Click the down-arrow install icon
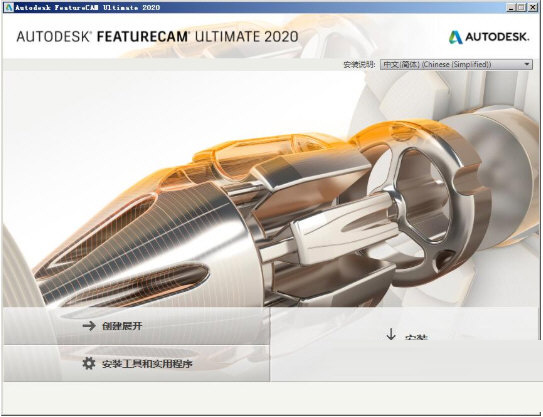Screen dimensions: 543x417 (x=391, y=334)
